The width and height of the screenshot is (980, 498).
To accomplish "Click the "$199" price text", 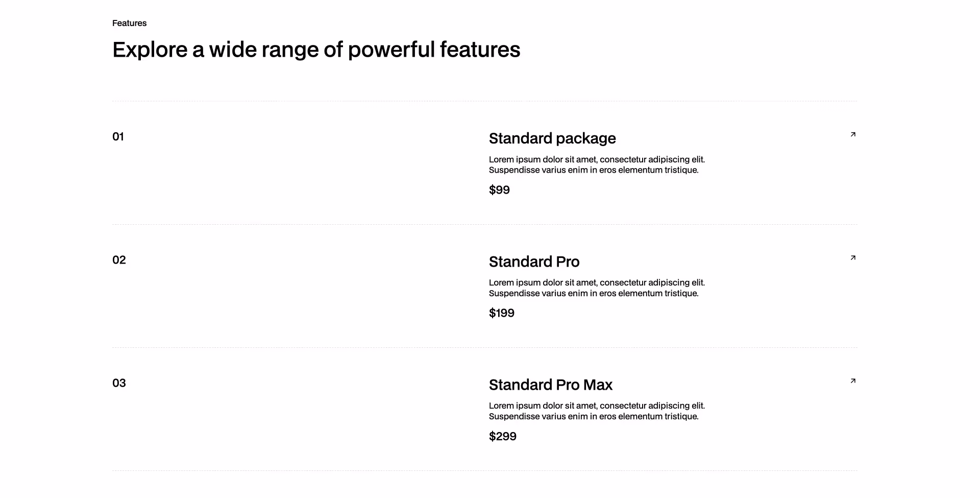I will 502,313.
